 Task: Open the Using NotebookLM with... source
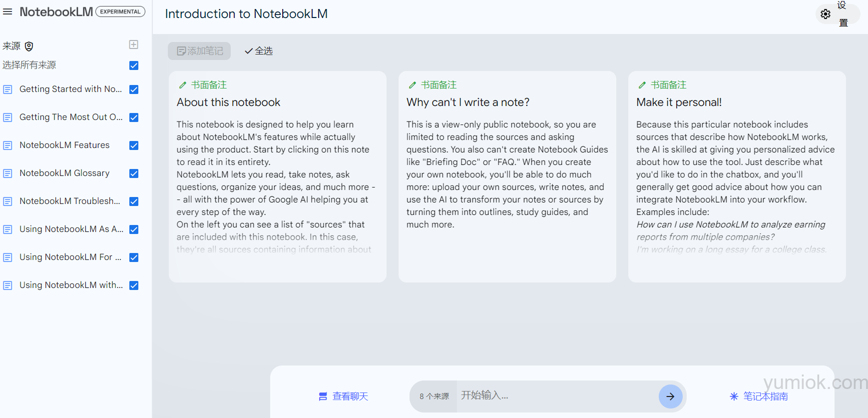pos(71,285)
